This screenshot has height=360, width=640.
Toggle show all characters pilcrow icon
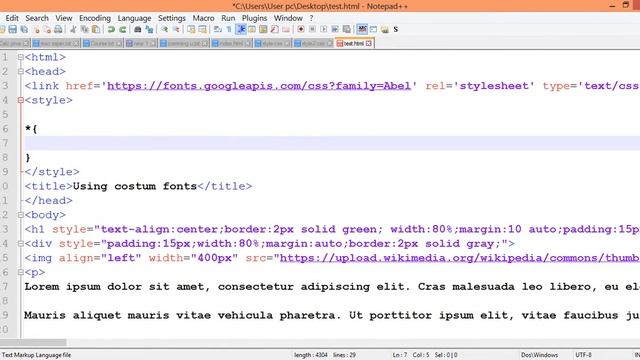click(229, 29)
